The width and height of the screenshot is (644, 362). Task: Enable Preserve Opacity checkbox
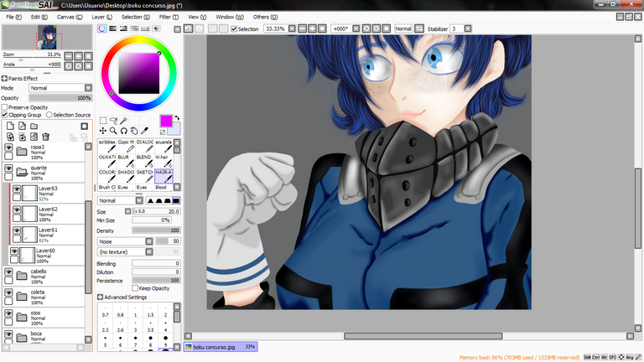(x=4, y=107)
